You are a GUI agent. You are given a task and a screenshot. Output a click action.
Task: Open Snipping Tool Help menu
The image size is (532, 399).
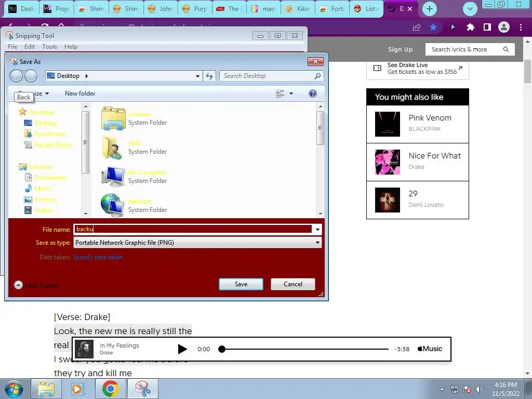pos(71,46)
